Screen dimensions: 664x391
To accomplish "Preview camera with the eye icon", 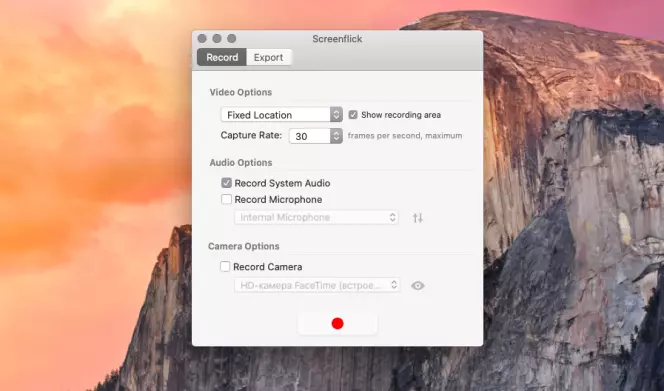I will pos(418,286).
